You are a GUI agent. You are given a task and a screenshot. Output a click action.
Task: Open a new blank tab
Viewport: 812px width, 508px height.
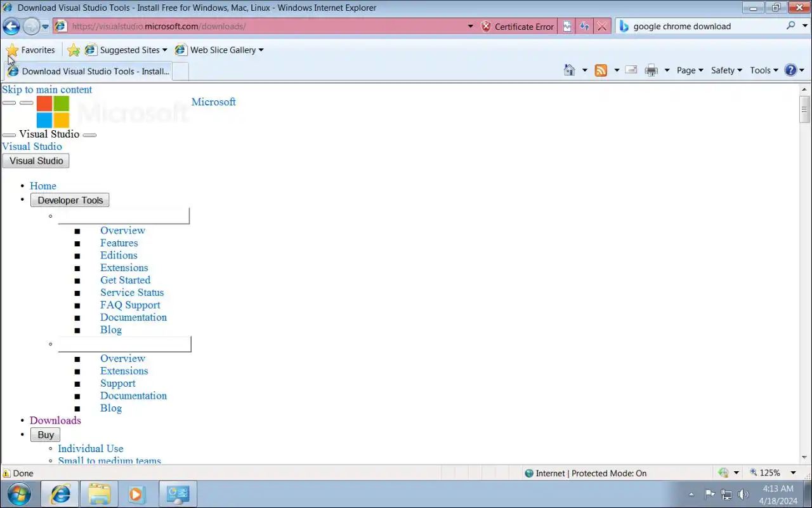[180, 71]
